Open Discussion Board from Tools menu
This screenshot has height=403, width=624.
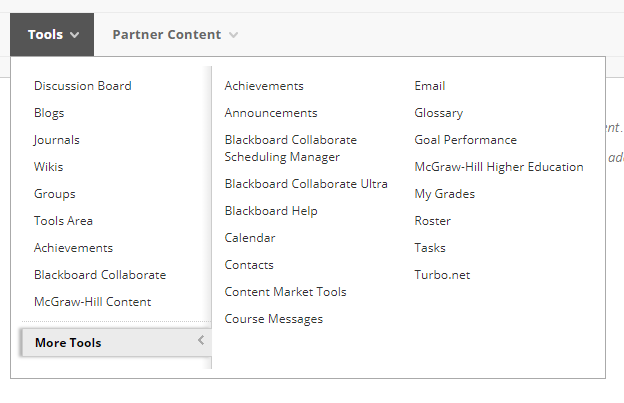[x=82, y=86]
